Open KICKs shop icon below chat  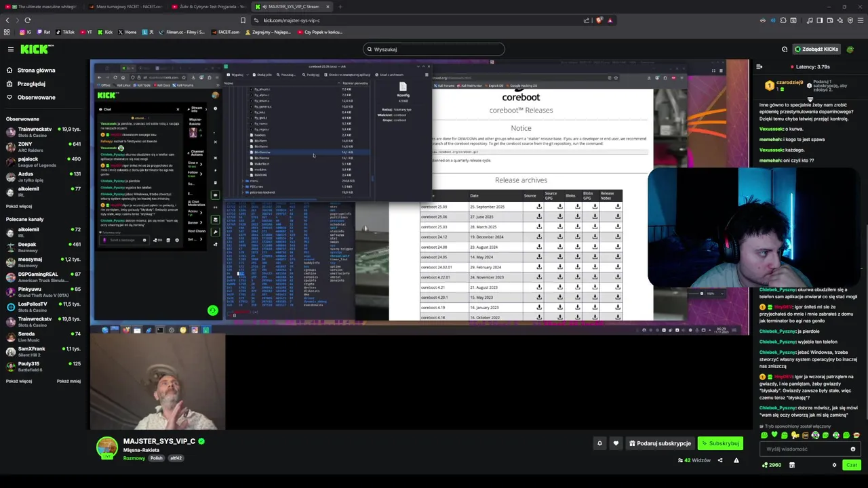tap(791, 465)
